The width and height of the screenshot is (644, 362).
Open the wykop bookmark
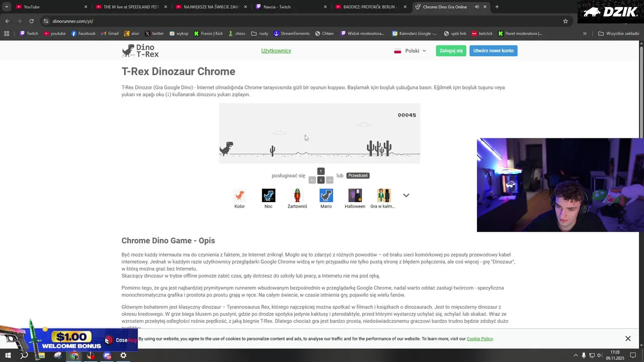[179, 34]
